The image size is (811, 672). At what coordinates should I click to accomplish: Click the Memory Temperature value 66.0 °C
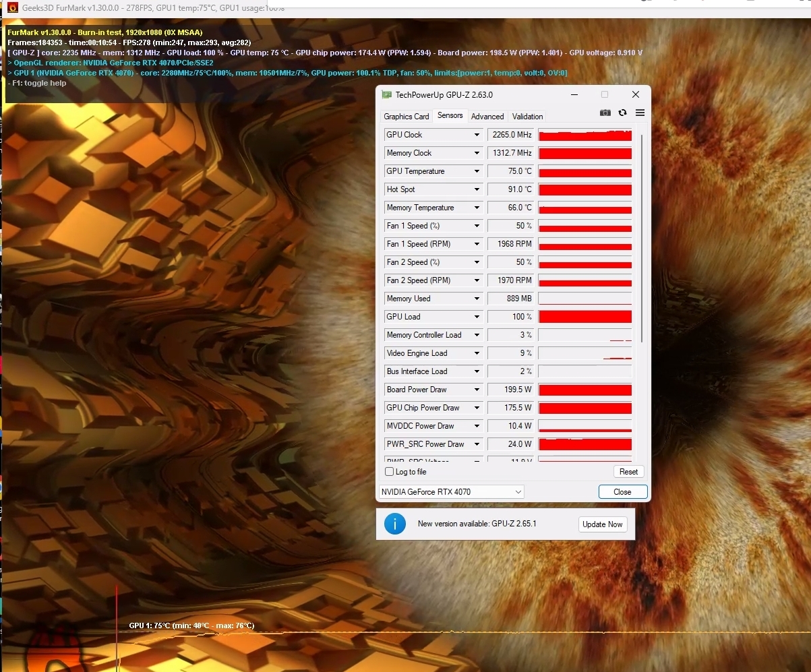511,208
